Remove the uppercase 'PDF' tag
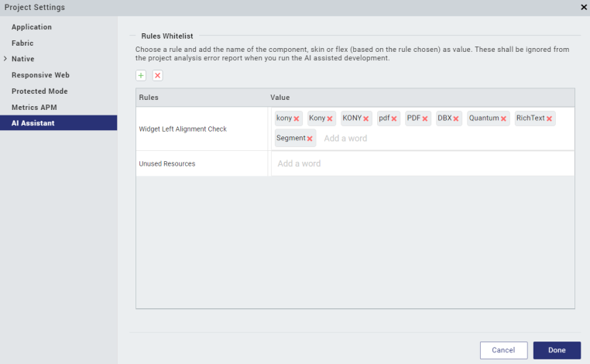Viewport: 590px width, 364px height. click(425, 118)
